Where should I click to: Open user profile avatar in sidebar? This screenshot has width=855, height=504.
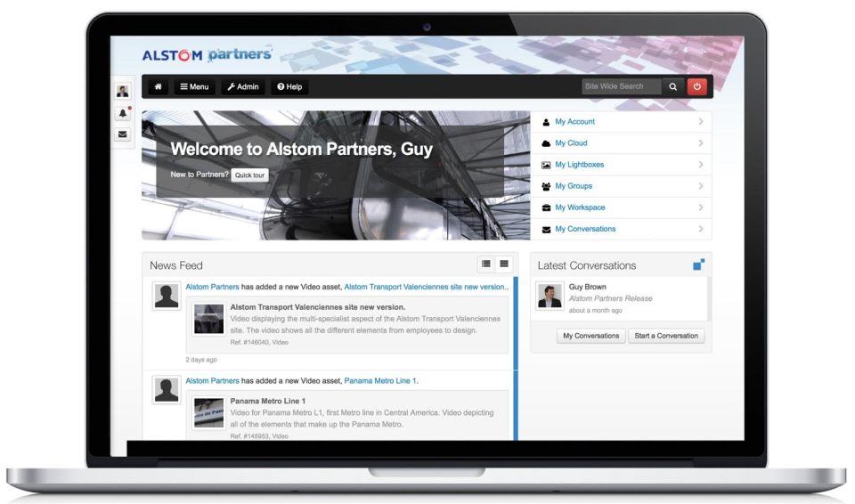point(123,91)
